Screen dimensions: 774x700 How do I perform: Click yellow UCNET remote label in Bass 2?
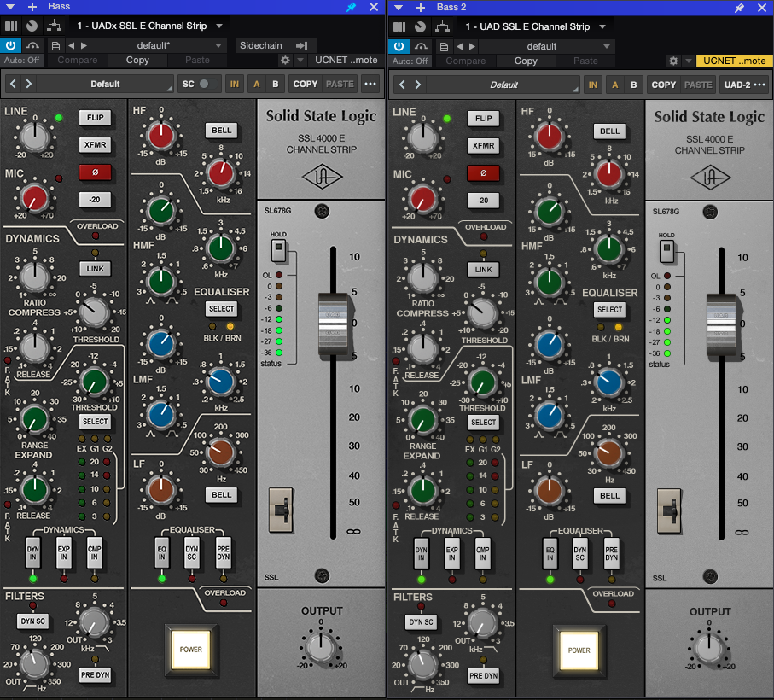pos(734,61)
